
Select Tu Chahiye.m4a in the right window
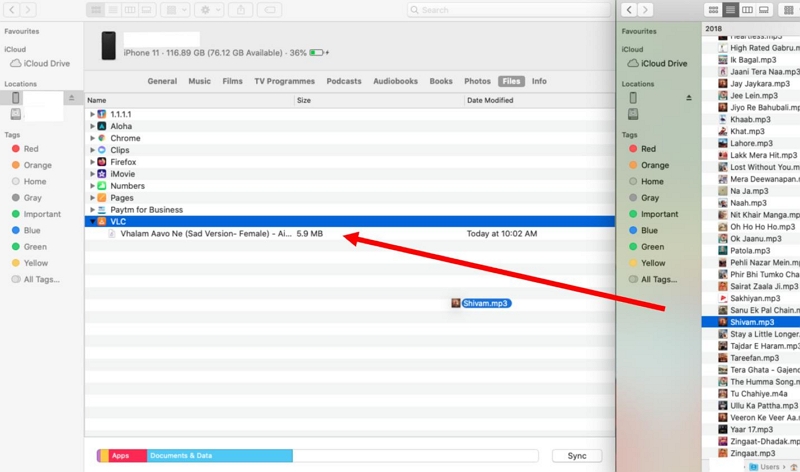pos(751,393)
